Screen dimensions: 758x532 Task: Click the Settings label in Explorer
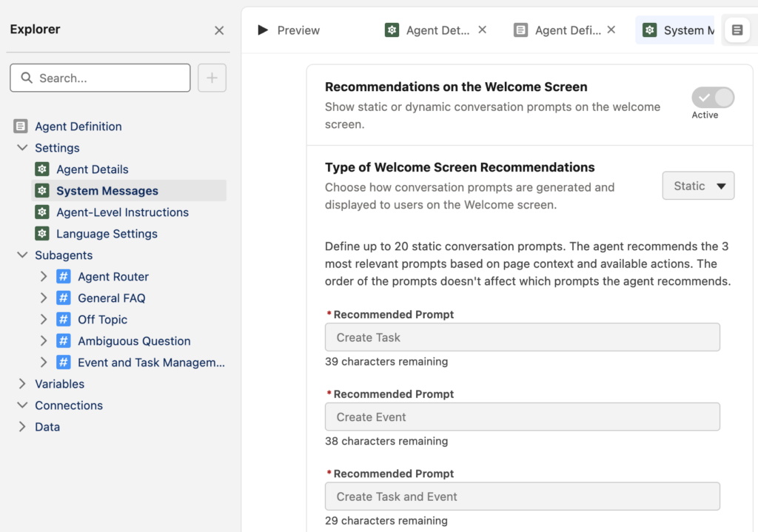coord(57,147)
